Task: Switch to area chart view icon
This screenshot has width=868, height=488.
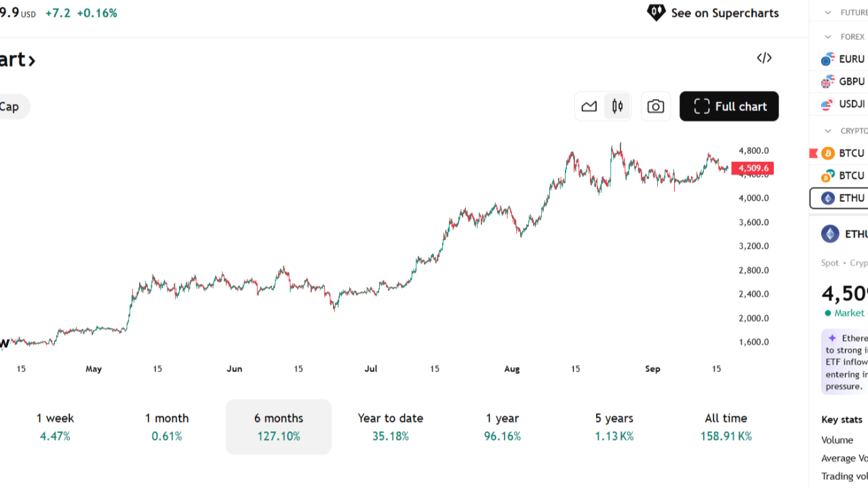Action: 589,106
